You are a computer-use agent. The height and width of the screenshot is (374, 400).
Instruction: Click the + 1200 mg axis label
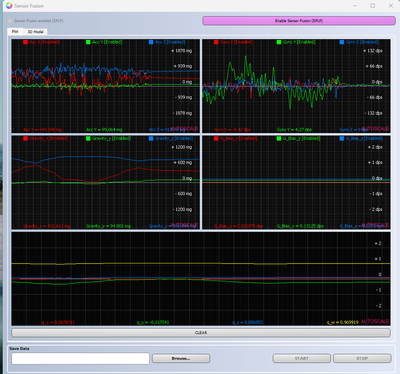pos(182,147)
